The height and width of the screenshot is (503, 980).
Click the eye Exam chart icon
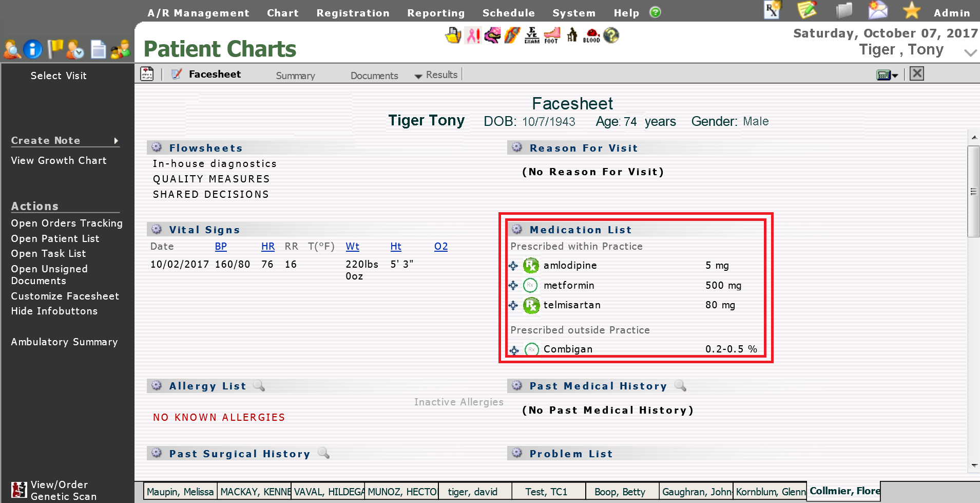[532, 35]
